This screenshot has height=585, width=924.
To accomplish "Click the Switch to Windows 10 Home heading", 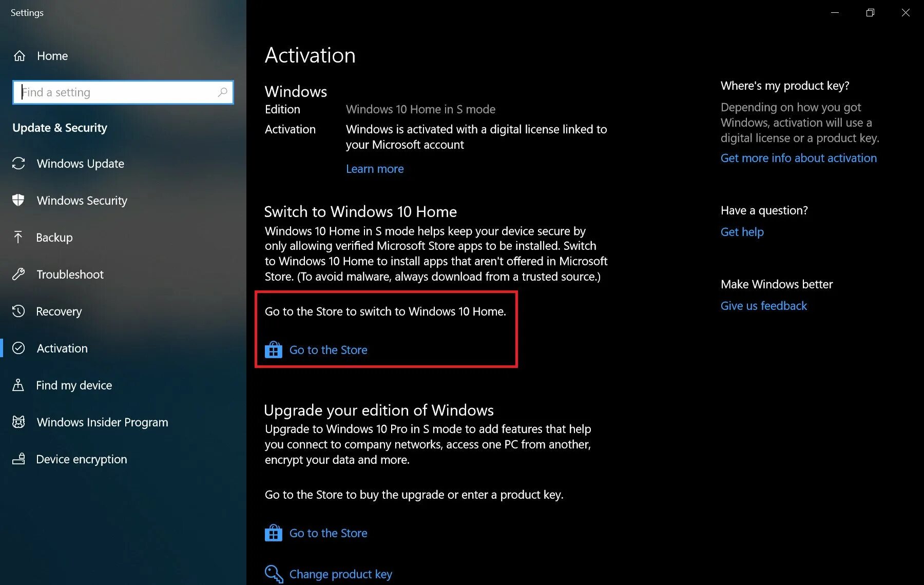I will click(360, 211).
